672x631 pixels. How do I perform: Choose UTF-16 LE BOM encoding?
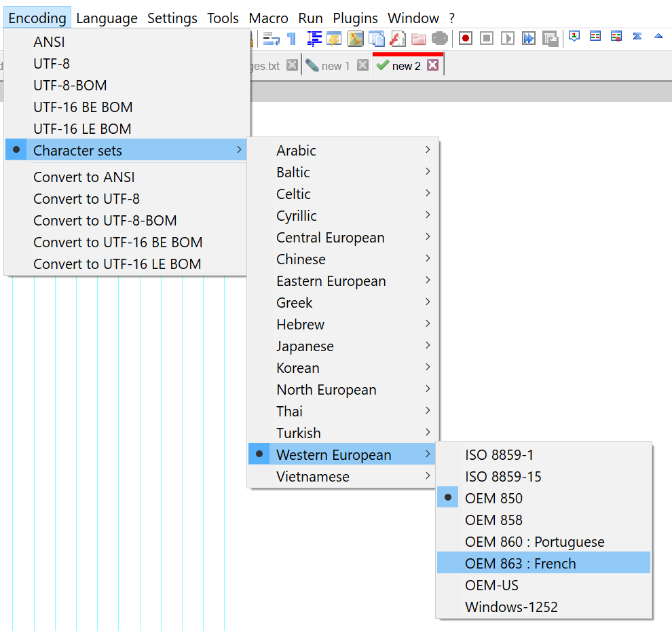pos(127,128)
